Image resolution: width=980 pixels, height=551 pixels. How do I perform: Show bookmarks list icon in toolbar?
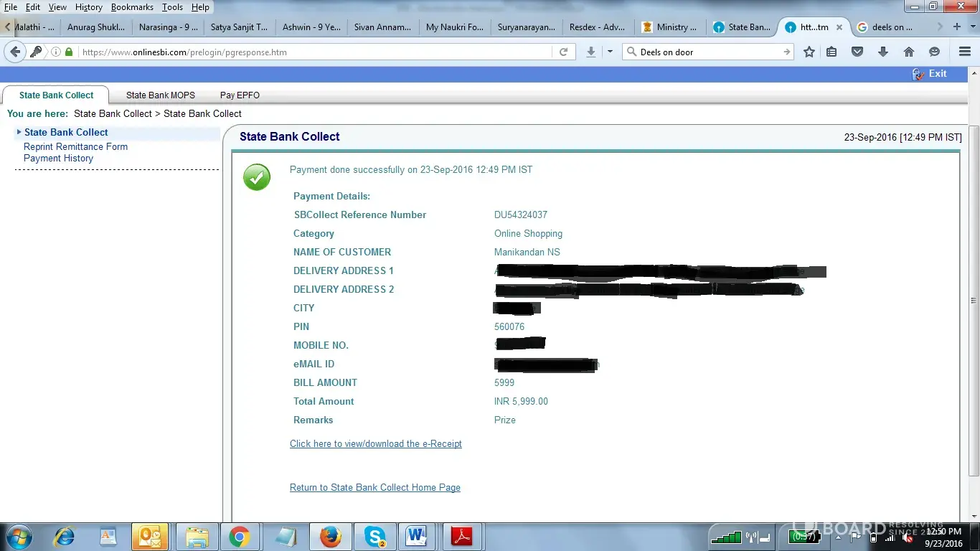[831, 52]
